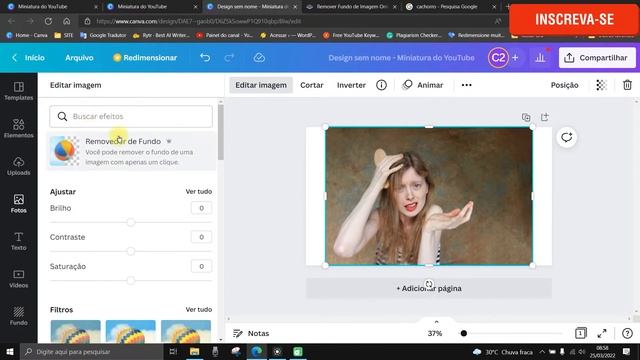
Task: Open the insights chart icon
Action: [x=540, y=58]
